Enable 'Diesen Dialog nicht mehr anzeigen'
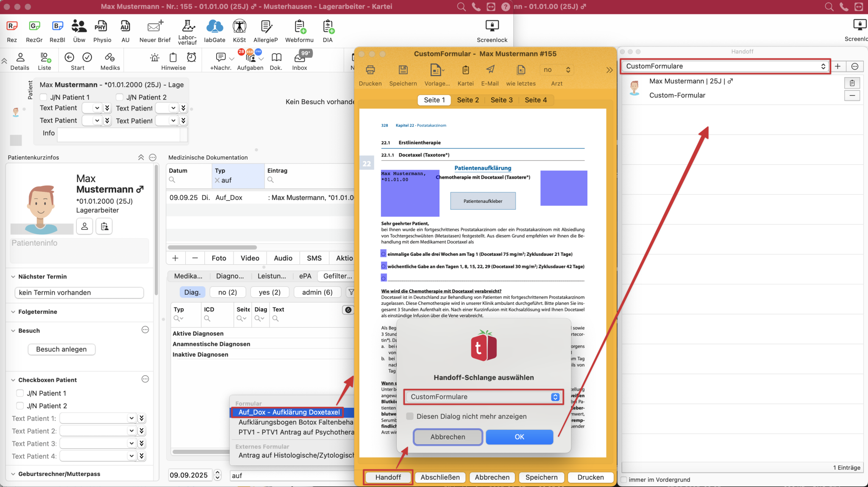This screenshot has width=868, height=487. [x=410, y=416]
